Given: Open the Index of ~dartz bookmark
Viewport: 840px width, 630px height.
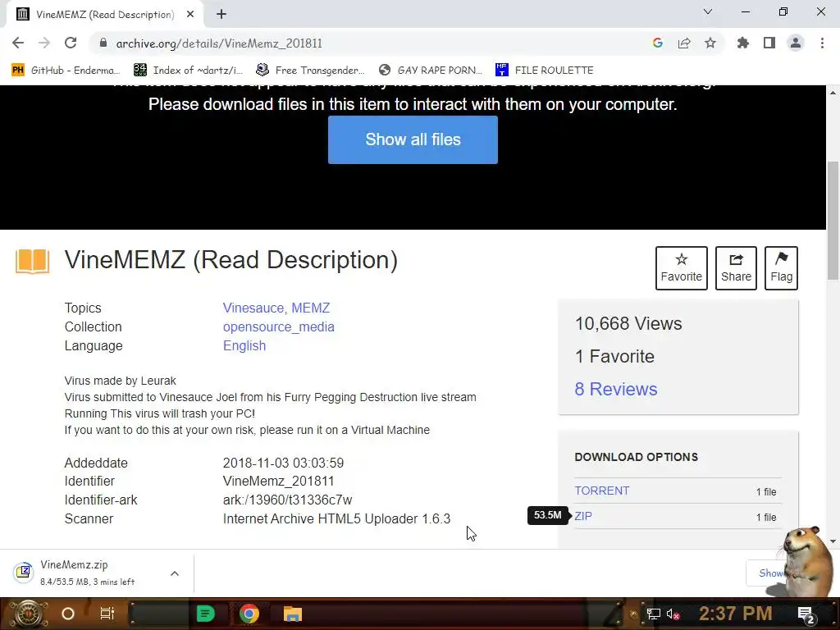Looking at the screenshot, I should pyautogui.click(x=188, y=71).
